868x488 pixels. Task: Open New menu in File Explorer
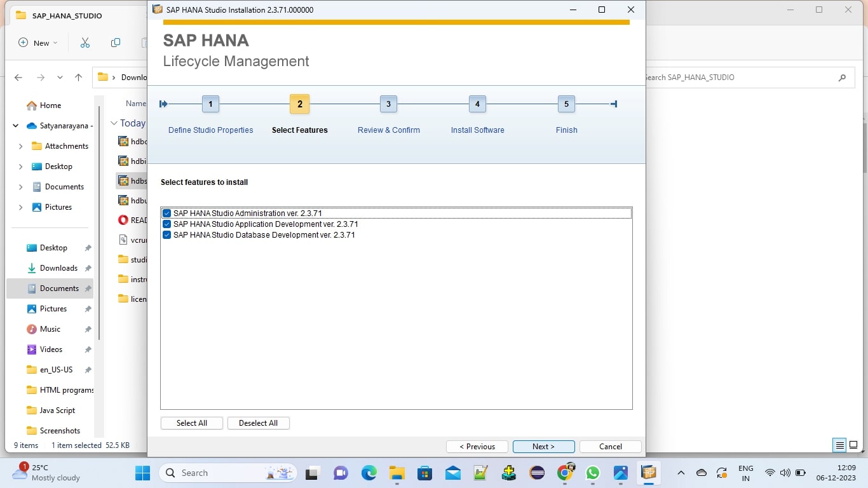pos(37,43)
